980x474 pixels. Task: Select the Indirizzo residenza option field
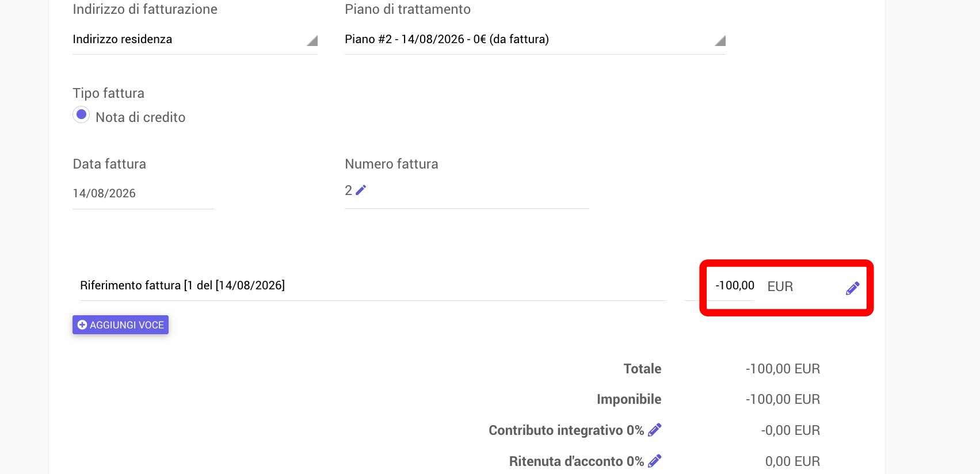point(195,40)
